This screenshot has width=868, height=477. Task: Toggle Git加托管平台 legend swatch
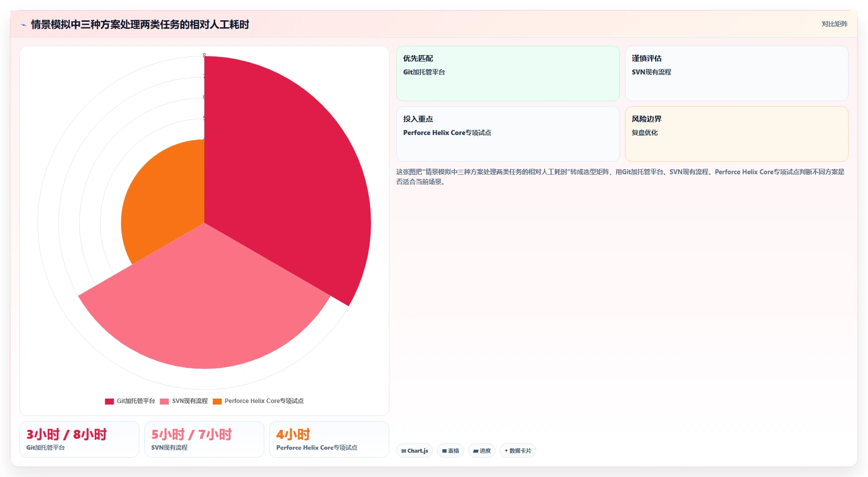coord(109,401)
